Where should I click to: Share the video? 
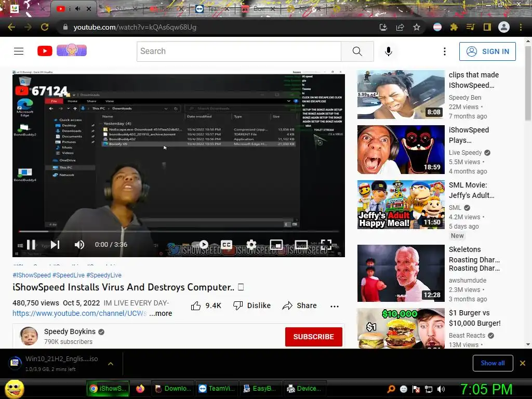click(x=300, y=305)
